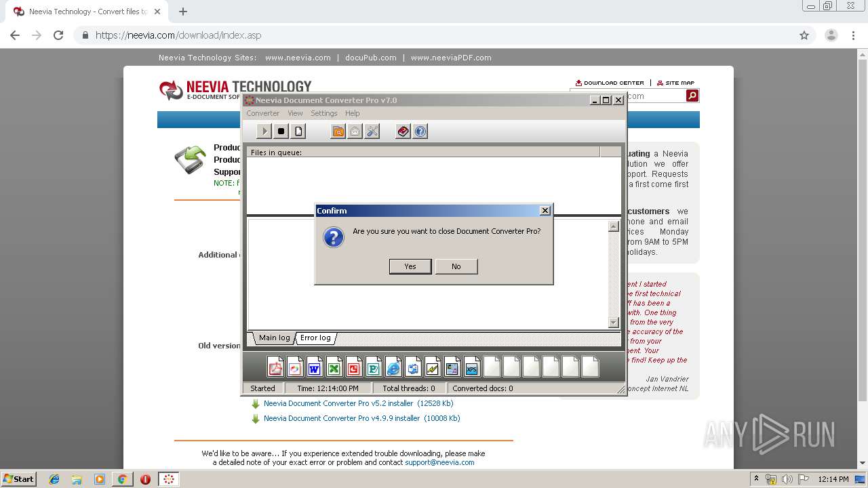868x488 pixels.
Task: Open the Converter menu
Action: pos(263,113)
